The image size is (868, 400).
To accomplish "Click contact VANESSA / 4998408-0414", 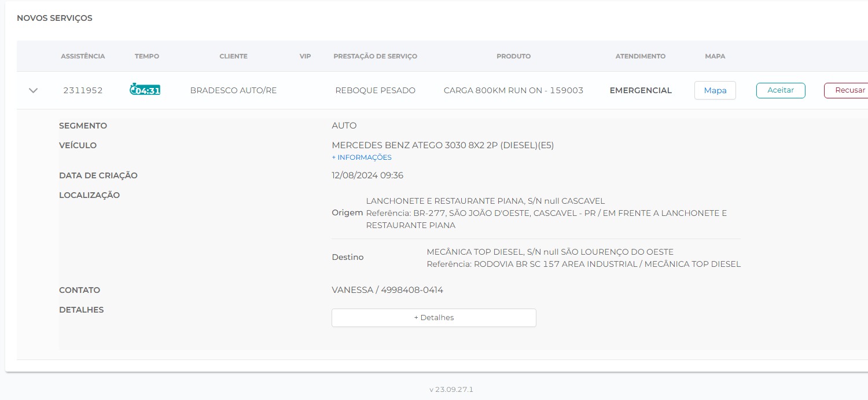I will click(x=387, y=290).
